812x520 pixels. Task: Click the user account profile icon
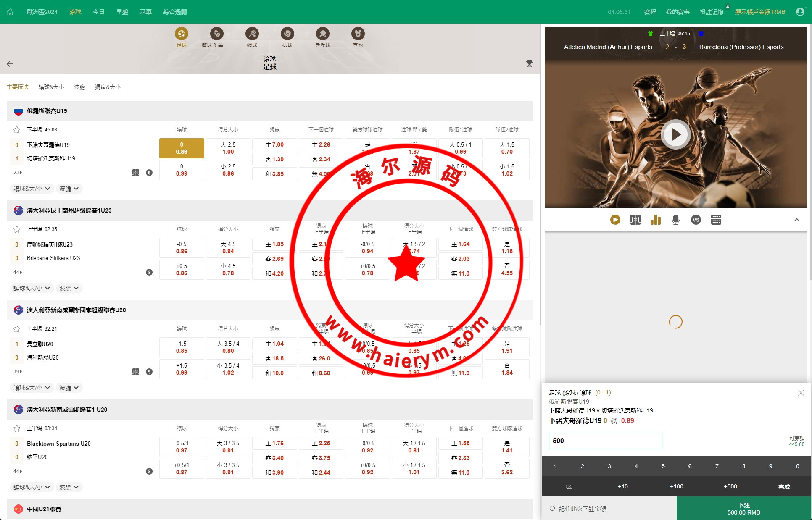[x=800, y=12]
